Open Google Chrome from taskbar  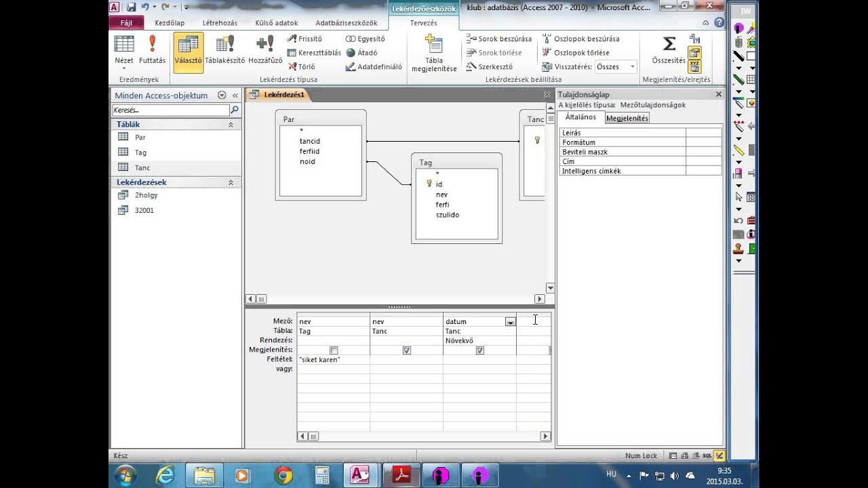(x=283, y=475)
